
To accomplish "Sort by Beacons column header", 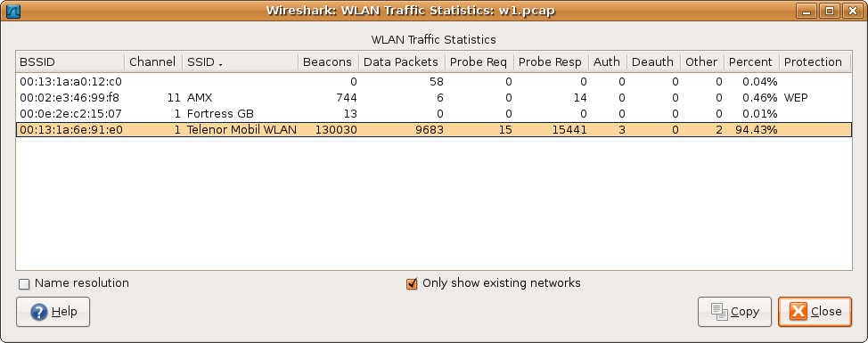I will (328, 62).
